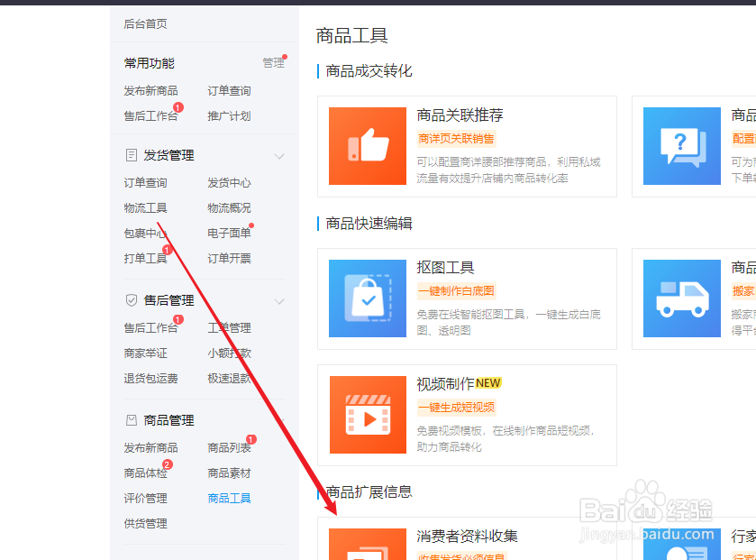This screenshot has width=756, height=560.
Task: Open 物流工具
Action: click(146, 208)
